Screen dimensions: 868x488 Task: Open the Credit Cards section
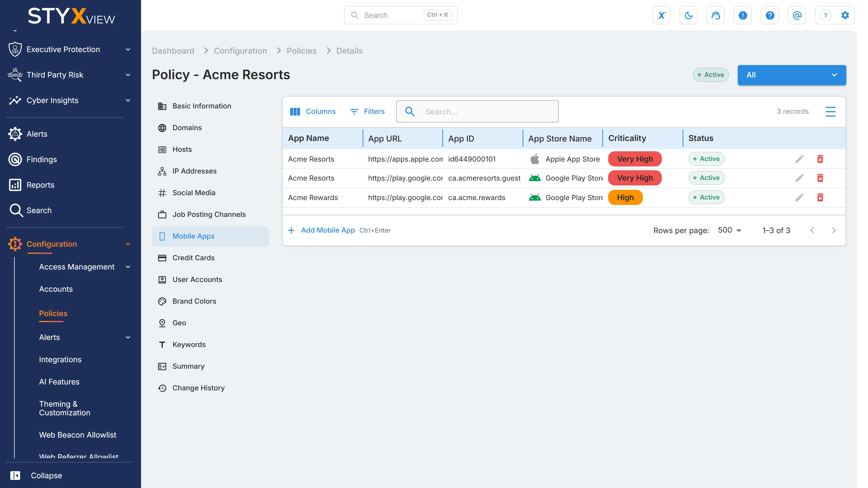click(x=210, y=258)
